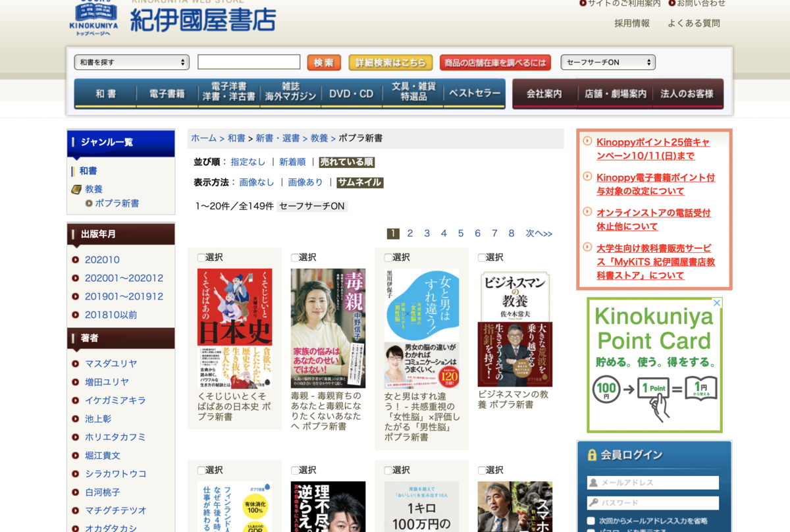
Task: Filter by author 堀江貴文
Action: [103, 456]
